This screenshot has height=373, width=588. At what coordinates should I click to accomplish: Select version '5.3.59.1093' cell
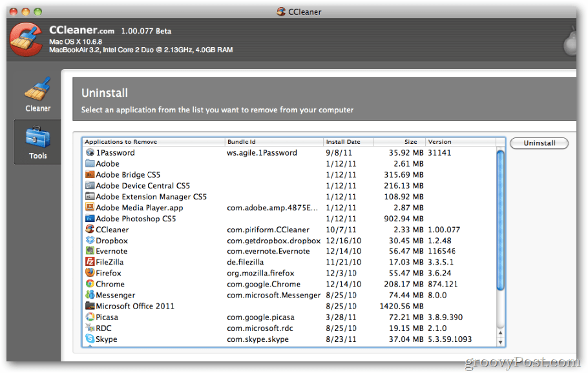450,339
